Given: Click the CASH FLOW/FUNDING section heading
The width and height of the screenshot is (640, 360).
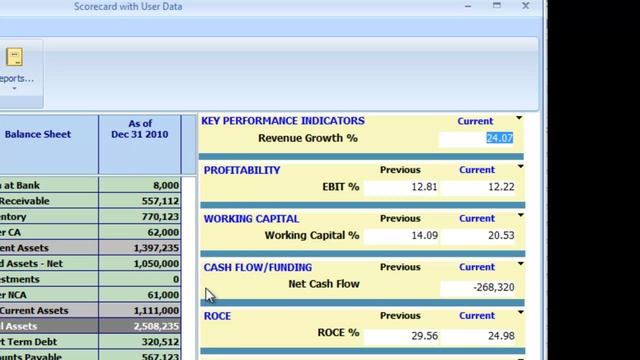Looking at the screenshot, I should point(258,267).
